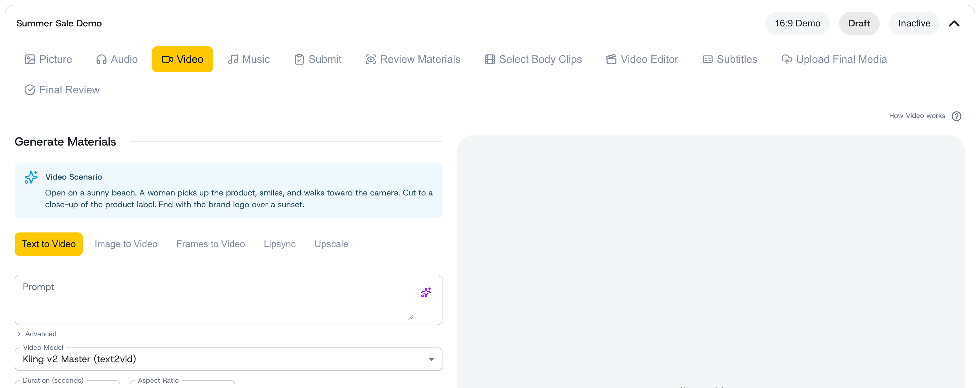
Task: Collapse the Summer Sale Demo panel chevron
Action: click(x=954, y=23)
